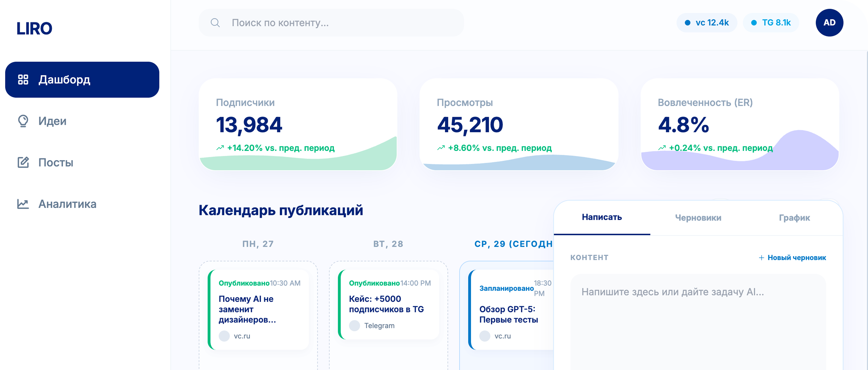Viewport: 868px width, 370px height.
Task: Click the Telegram icon on the Кейс post
Action: [355, 325]
